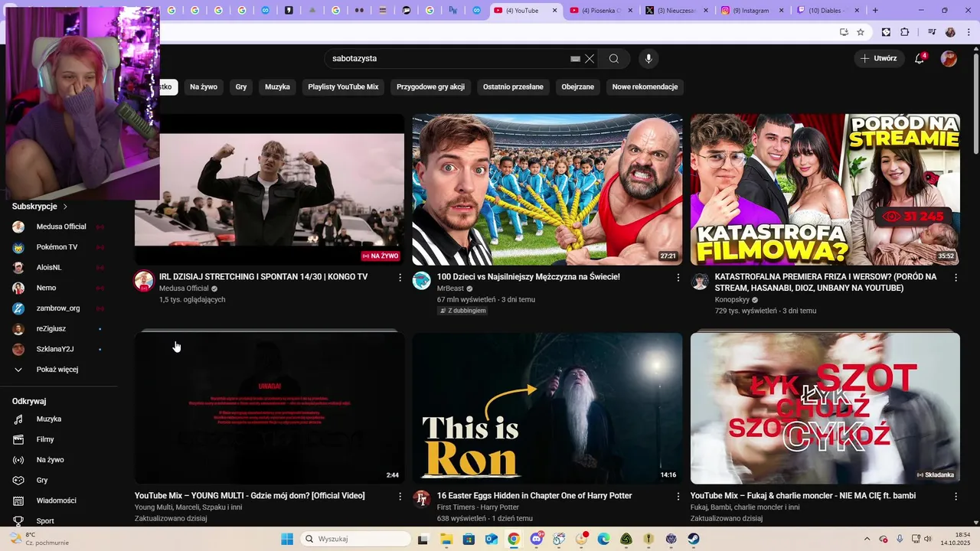
Task: Close the (4) YouTube tab
Action: (555, 11)
